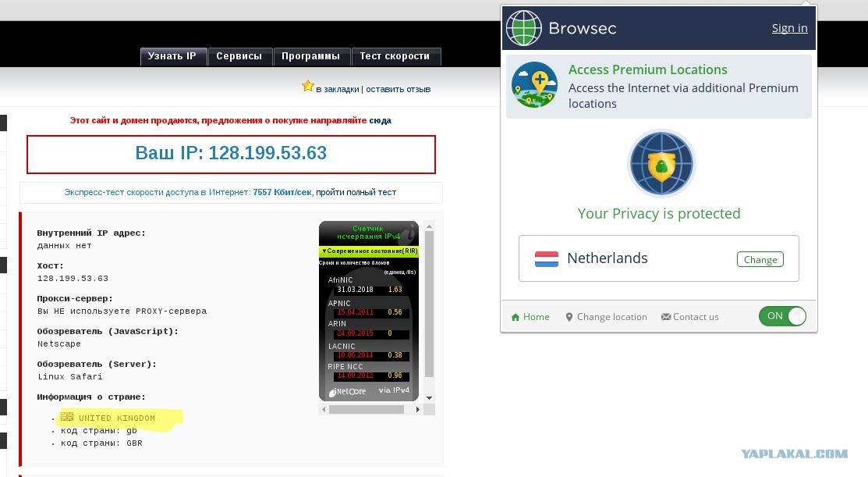Turn off the Browsec ON switch
This screenshot has width=868, height=477.
coord(782,316)
